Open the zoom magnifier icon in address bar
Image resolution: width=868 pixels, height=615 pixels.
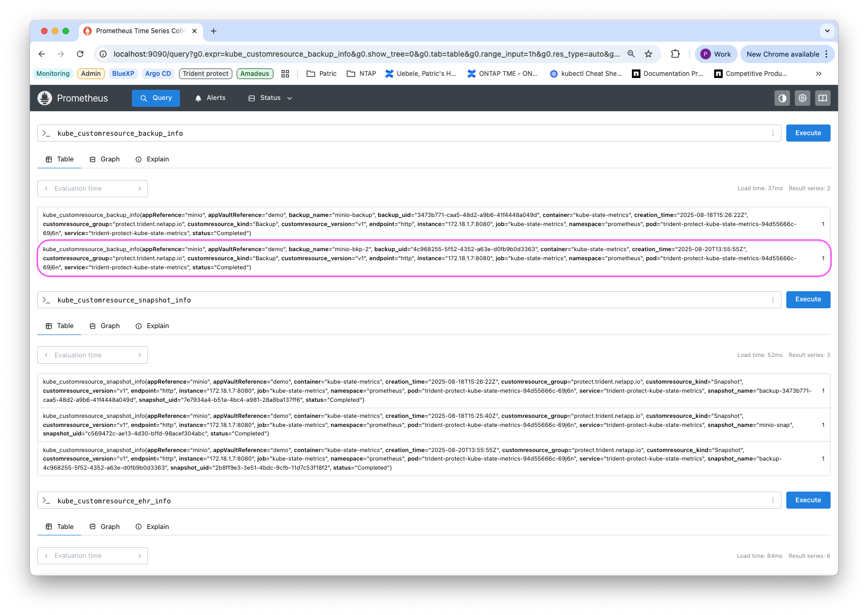click(x=631, y=54)
